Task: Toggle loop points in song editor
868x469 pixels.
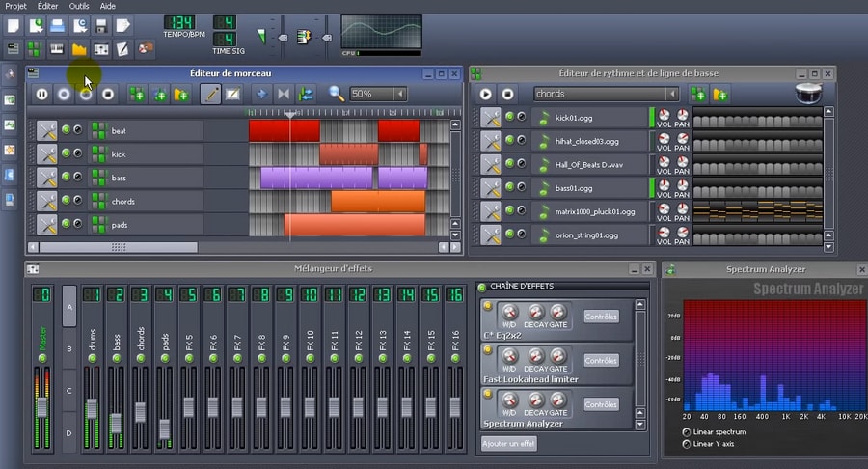Action: click(x=284, y=95)
